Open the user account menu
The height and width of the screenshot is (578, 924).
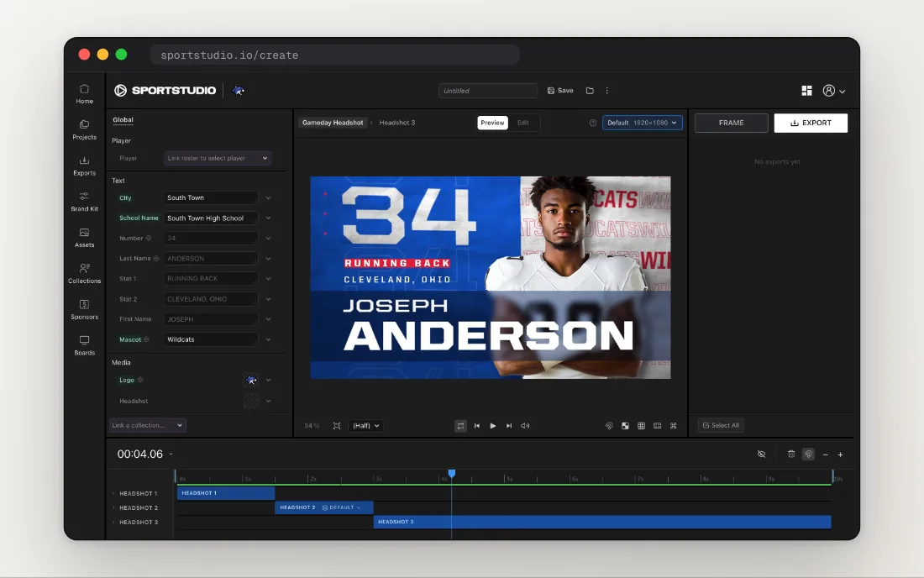point(834,91)
